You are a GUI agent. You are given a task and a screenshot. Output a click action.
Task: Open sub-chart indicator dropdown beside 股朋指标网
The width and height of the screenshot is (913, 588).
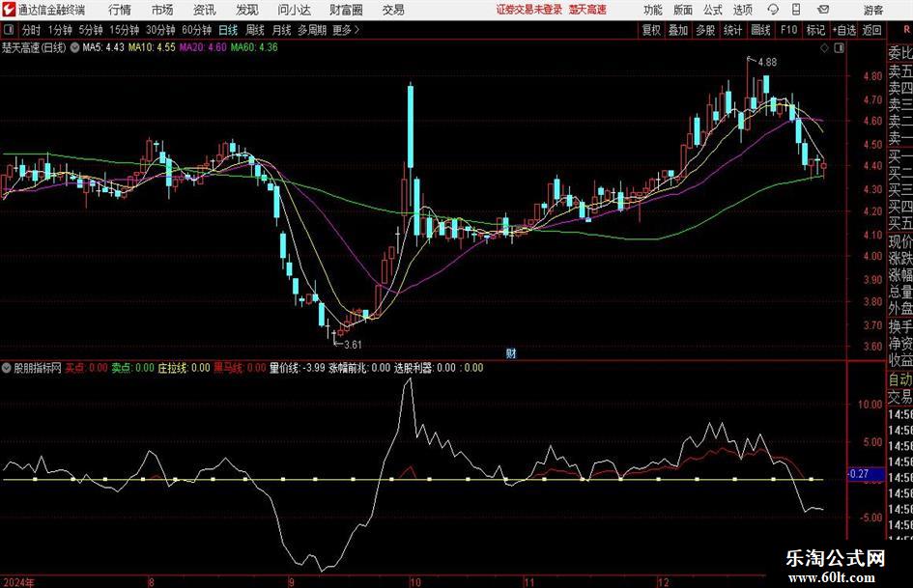(x=7, y=368)
